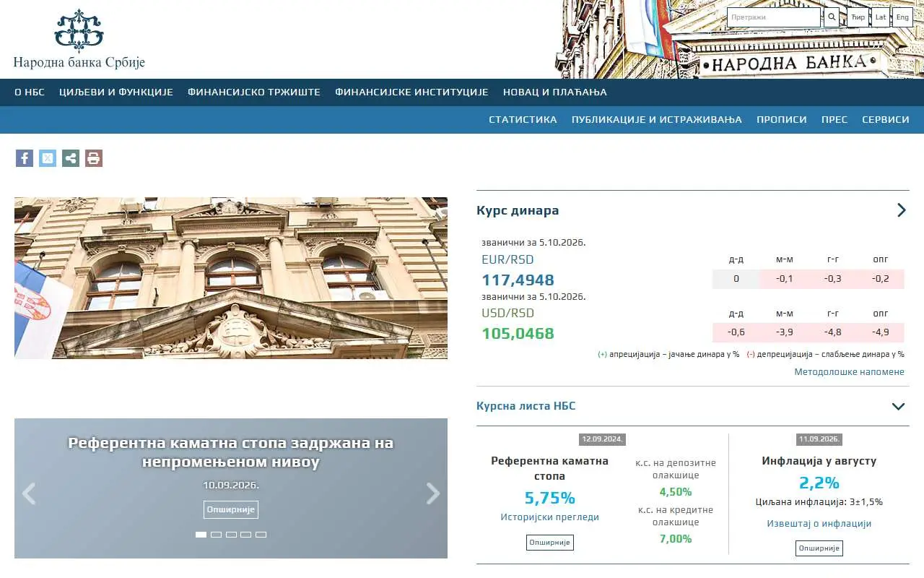Screen dimensions: 924x578
Task: Click Опширније under Референтна каматна стопа
Action: click(550, 543)
